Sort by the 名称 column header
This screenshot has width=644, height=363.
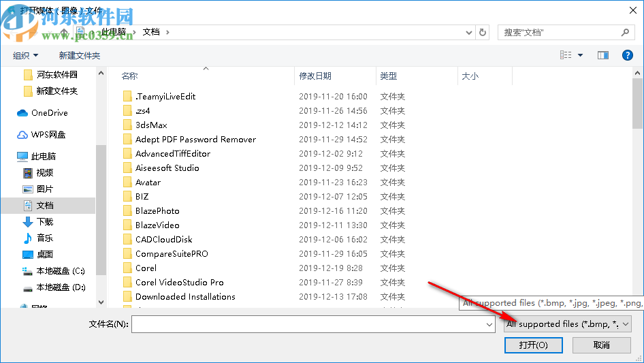pos(129,76)
